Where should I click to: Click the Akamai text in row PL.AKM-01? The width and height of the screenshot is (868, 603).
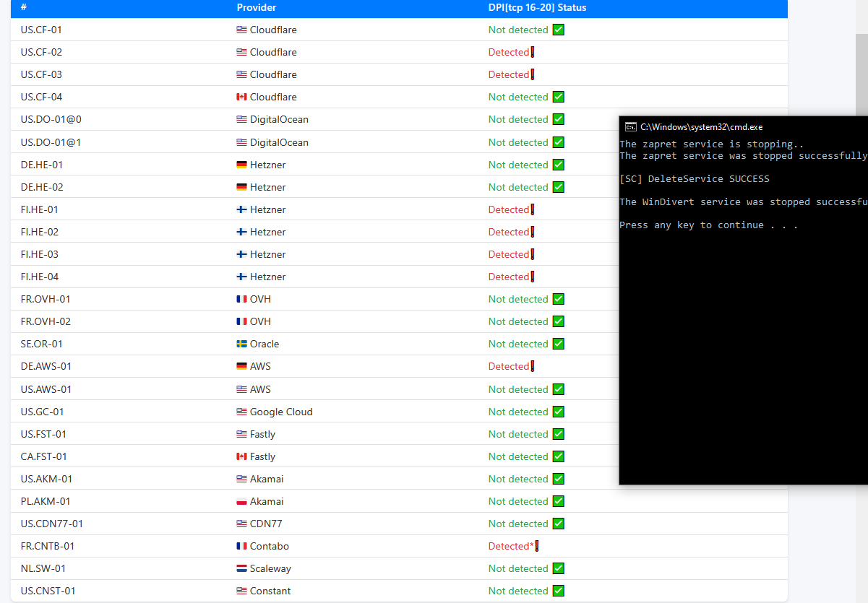point(267,501)
